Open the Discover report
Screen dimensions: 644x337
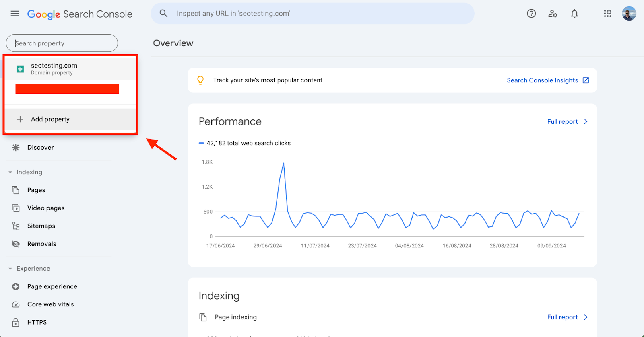41,148
